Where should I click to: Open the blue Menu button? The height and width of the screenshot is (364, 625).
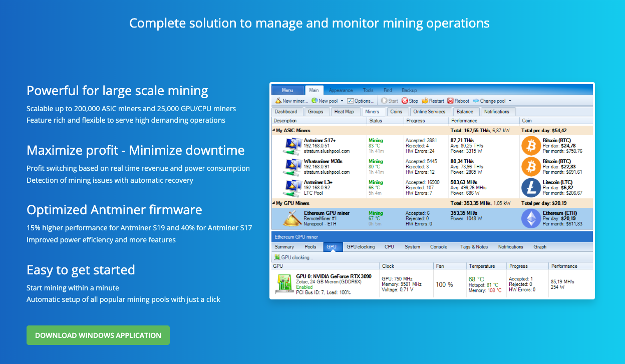point(288,90)
